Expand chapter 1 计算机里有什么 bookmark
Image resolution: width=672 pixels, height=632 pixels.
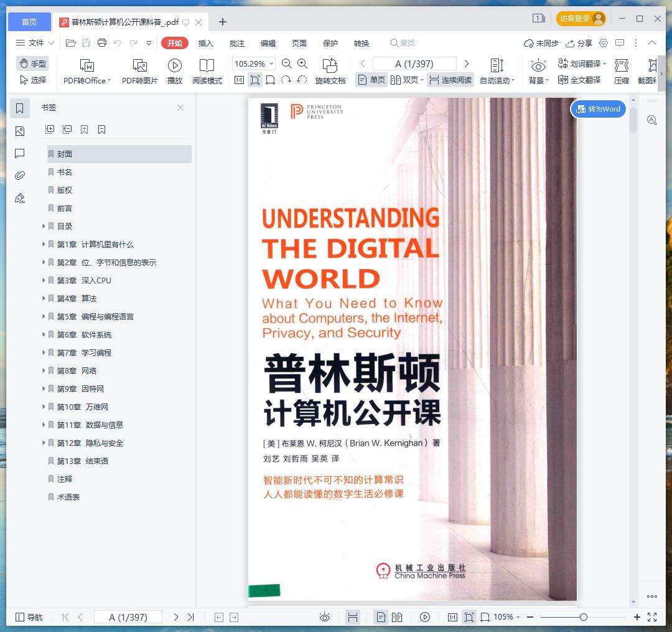tap(44, 244)
